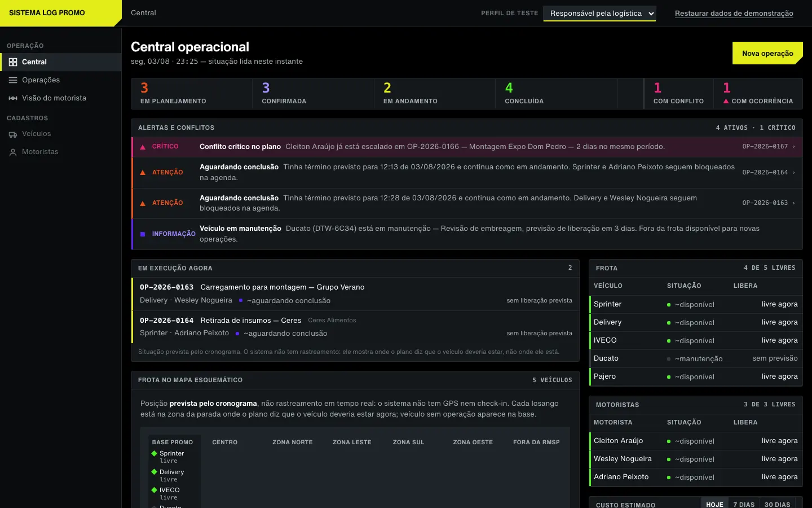
Task: Open alert OP-2026-0167 chevron
Action: [x=794, y=147]
